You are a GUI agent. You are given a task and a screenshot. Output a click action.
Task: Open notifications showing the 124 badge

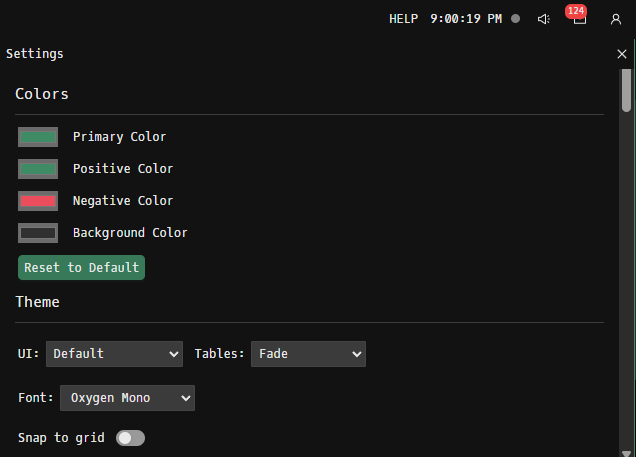pos(579,18)
